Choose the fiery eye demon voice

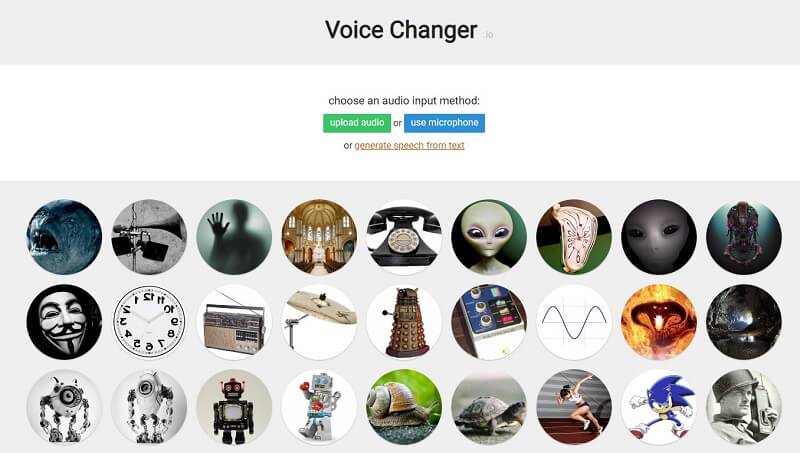pyautogui.click(x=659, y=322)
